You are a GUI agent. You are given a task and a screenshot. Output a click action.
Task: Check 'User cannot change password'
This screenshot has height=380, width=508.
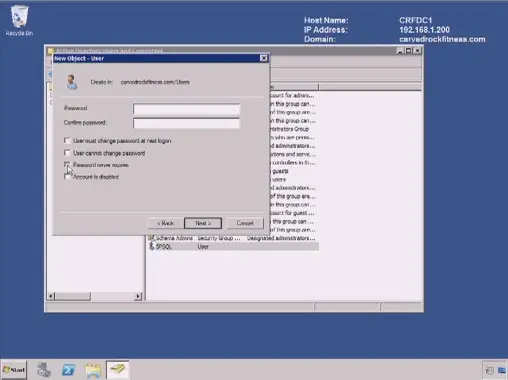(67, 153)
